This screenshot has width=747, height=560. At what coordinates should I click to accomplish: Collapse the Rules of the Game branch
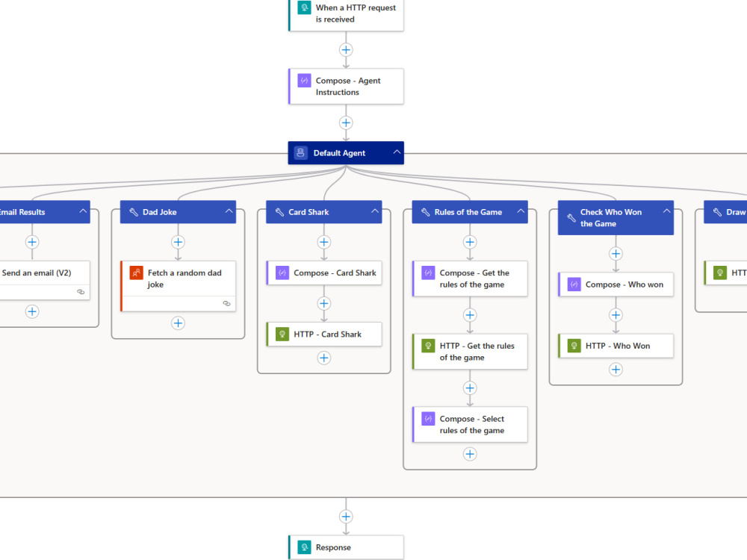click(521, 211)
